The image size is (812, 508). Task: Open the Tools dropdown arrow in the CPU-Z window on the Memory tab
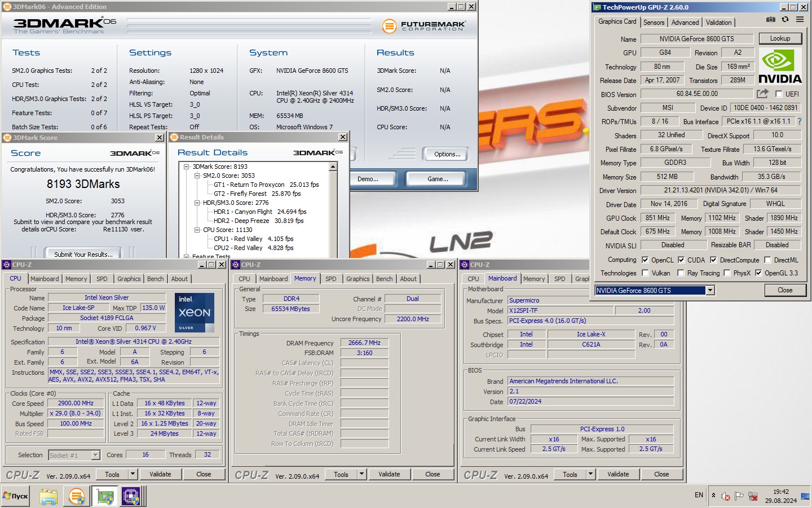[362, 474]
